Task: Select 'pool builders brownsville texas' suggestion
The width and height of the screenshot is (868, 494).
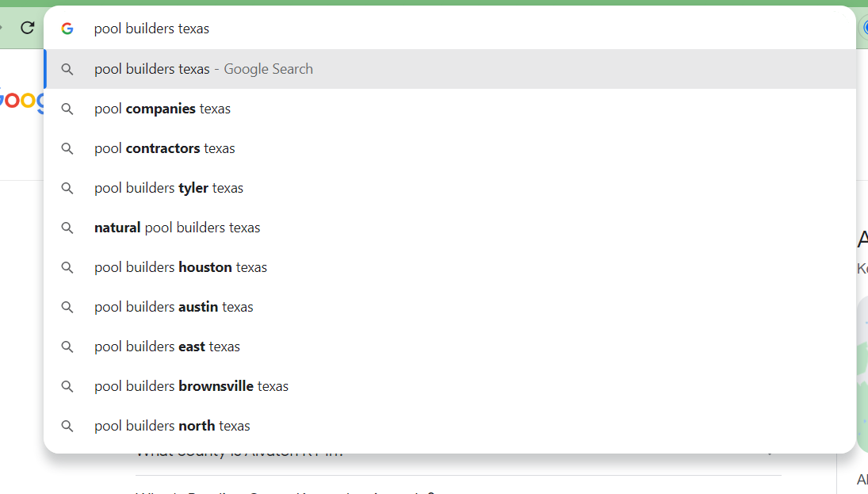Action: point(450,386)
